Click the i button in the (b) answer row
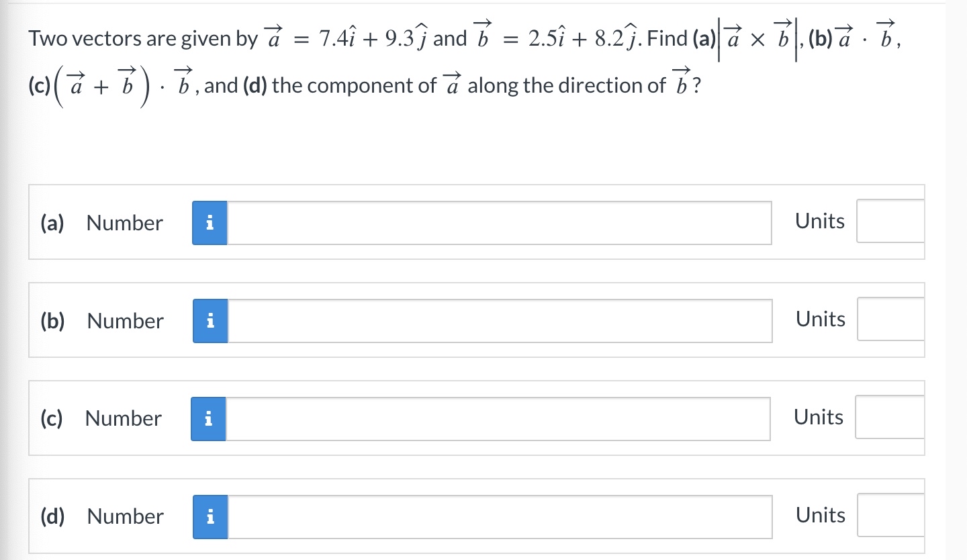Screen dimensions: 967x560 pos(210,320)
